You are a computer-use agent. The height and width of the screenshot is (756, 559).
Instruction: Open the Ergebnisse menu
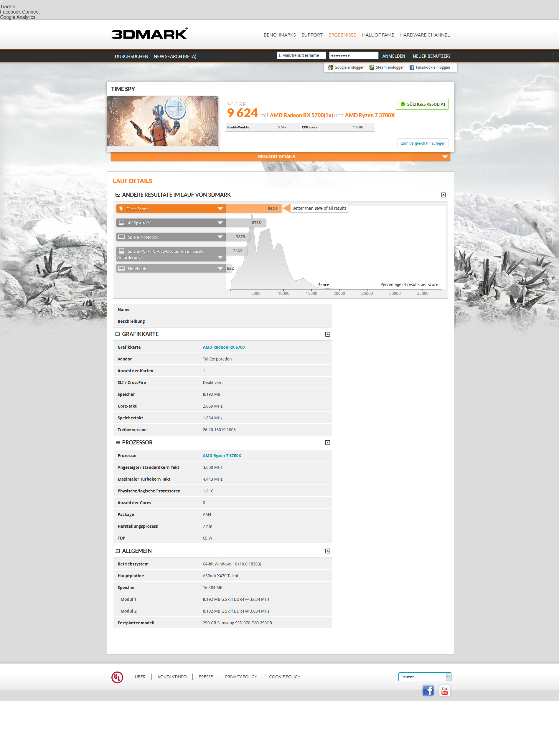pos(342,35)
